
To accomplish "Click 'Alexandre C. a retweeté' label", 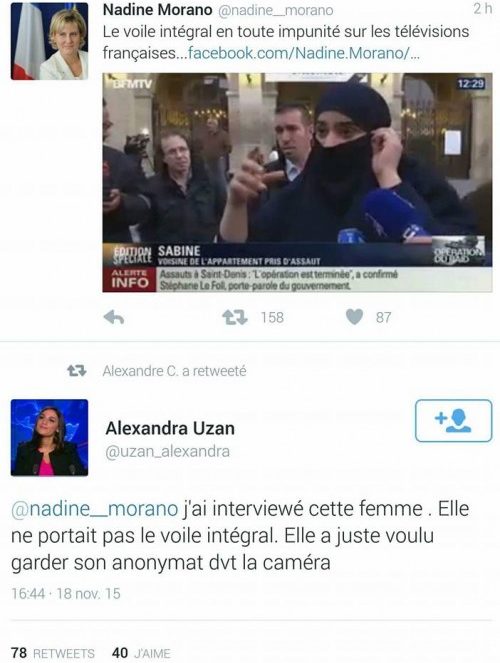I will [x=174, y=371].
